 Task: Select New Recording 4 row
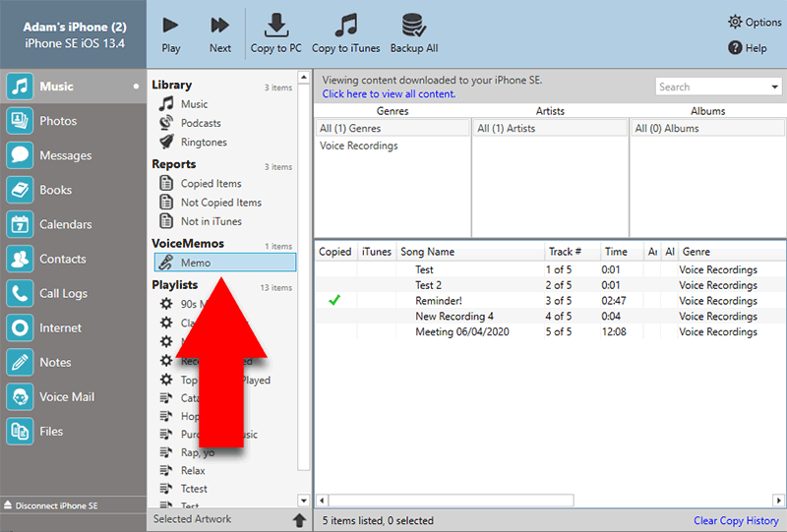point(550,317)
